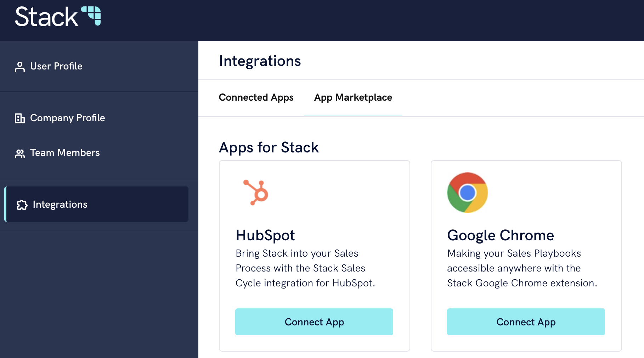Click the Integrations page heading
Viewport: 644px width, 358px height.
tap(260, 61)
